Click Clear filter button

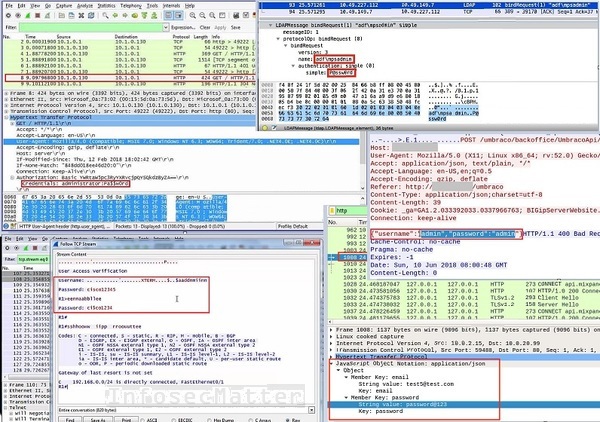pos(205,28)
